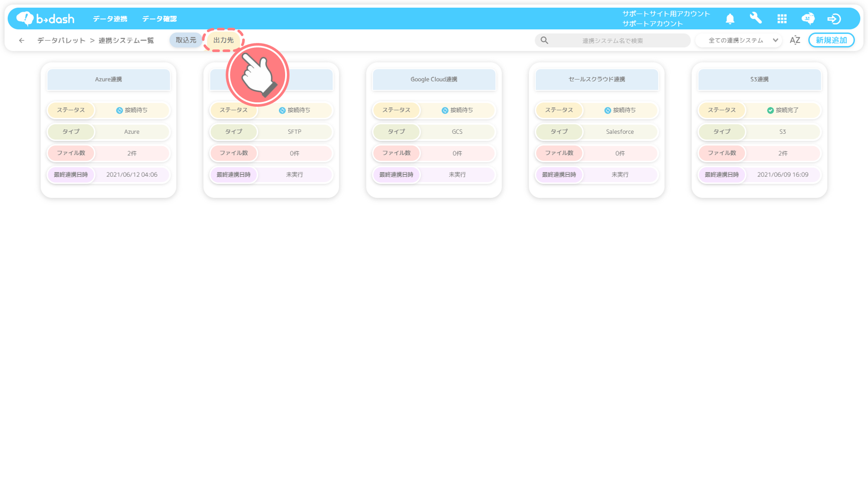This screenshot has height=488, width=868.
Task: Click the search magnifier icon
Action: (x=544, y=40)
